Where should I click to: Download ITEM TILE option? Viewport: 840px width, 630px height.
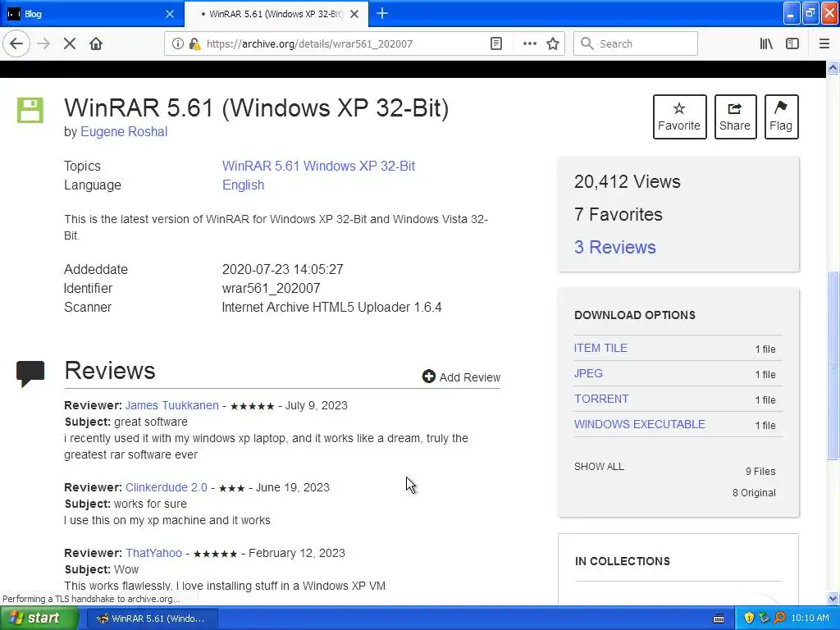pos(600,348)
